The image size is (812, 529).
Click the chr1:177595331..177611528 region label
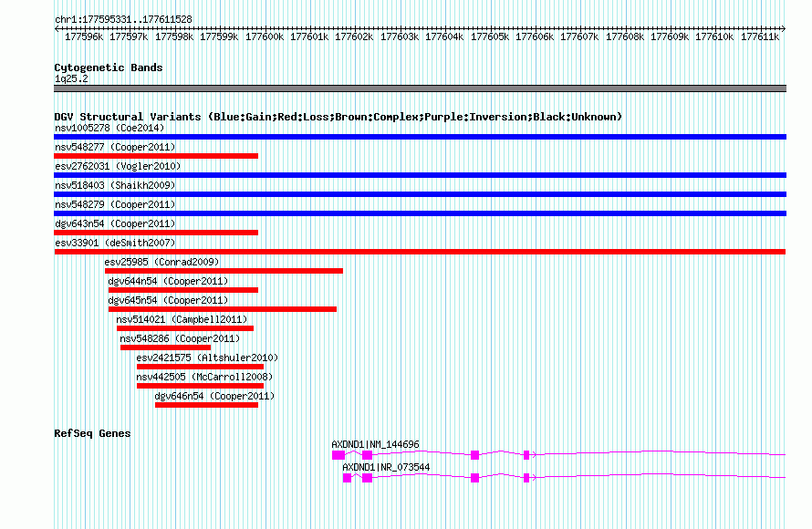[x=123, y=19]
